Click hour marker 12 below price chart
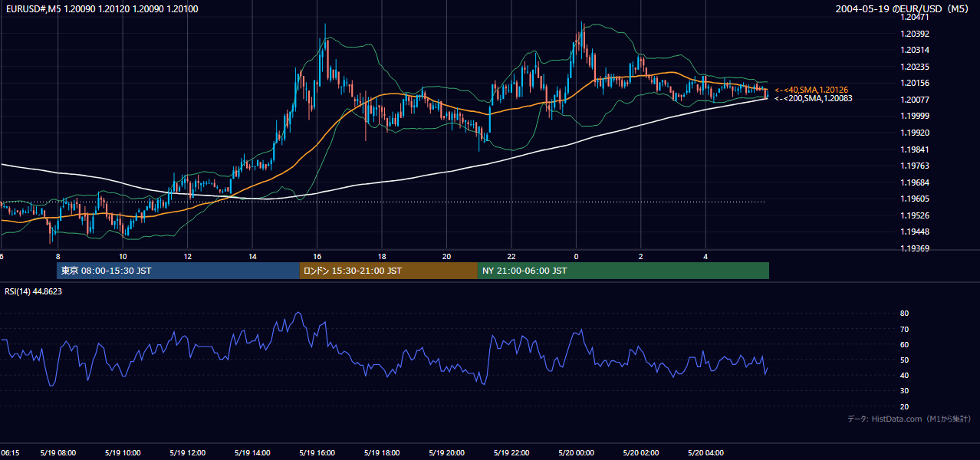Screen dimensions: 980x460 pyautogui.click(x=187, y=256)
